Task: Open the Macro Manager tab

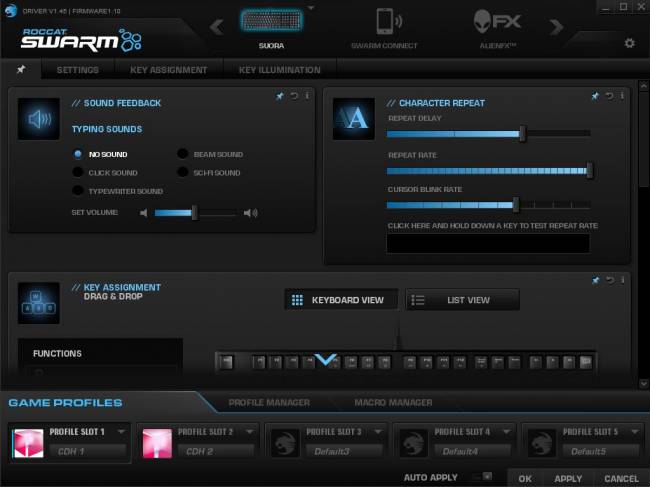Action: coord(393,402)
